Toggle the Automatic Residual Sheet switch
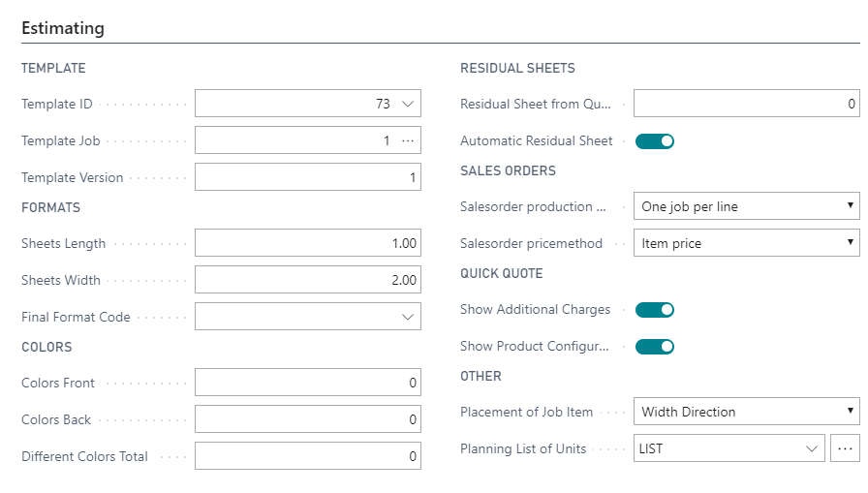 [655, 141]
